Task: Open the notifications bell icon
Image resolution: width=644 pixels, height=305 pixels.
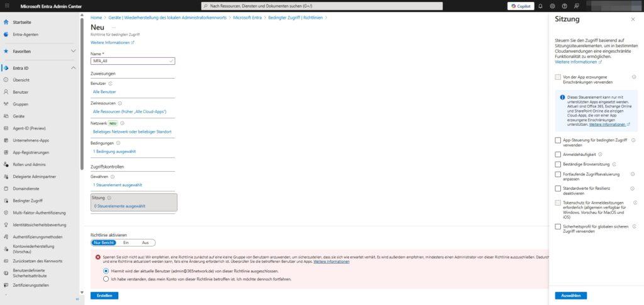Action: click(x=540, y=6)
